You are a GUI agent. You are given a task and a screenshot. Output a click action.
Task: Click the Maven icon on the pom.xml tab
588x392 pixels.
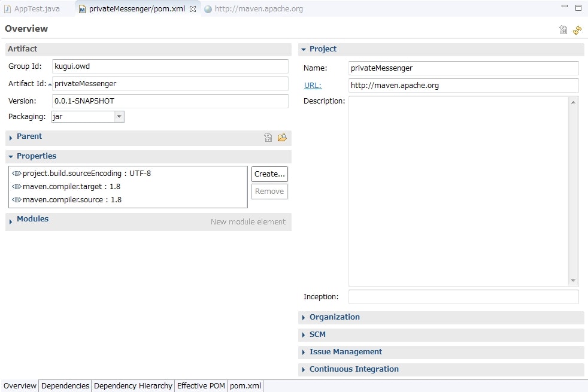(82, 10)
